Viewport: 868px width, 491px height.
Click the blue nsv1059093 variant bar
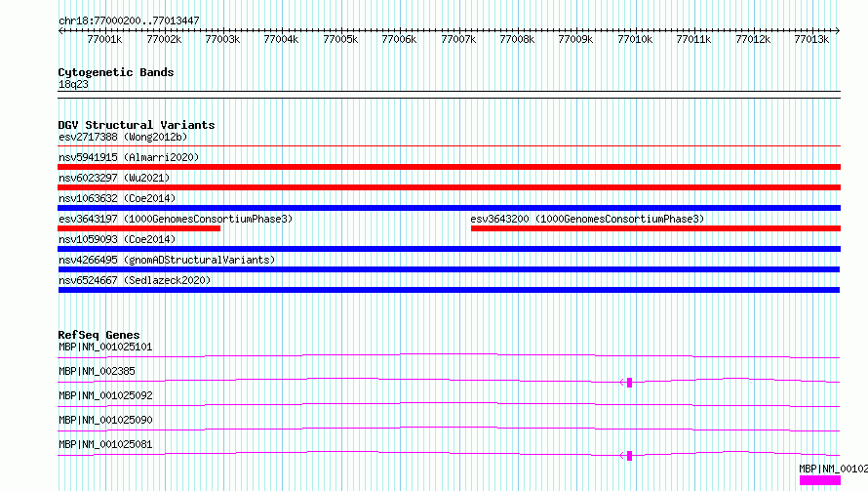[449, 249]
